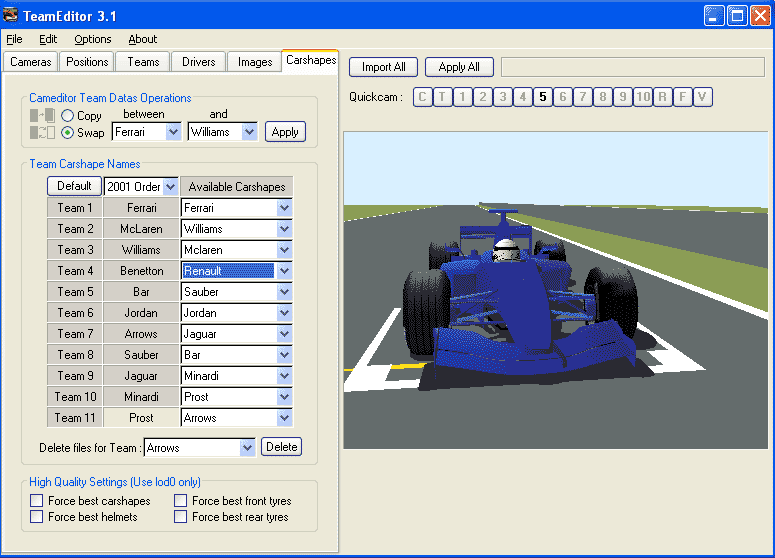Tick Force best helmets option

click(37, 517)
